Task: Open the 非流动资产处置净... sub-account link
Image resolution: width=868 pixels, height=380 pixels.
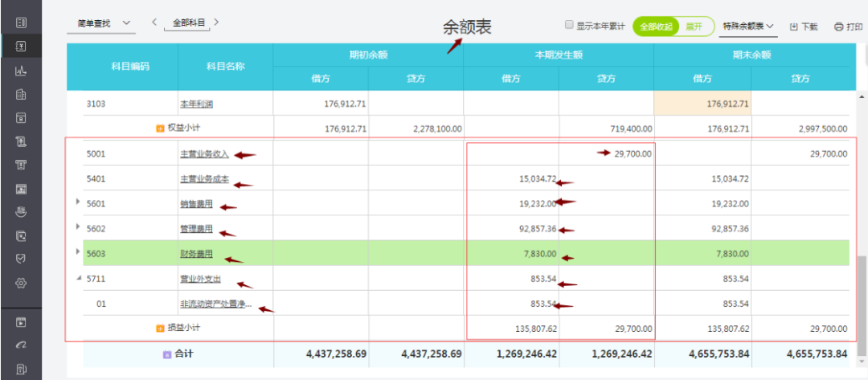Action: 216,304
